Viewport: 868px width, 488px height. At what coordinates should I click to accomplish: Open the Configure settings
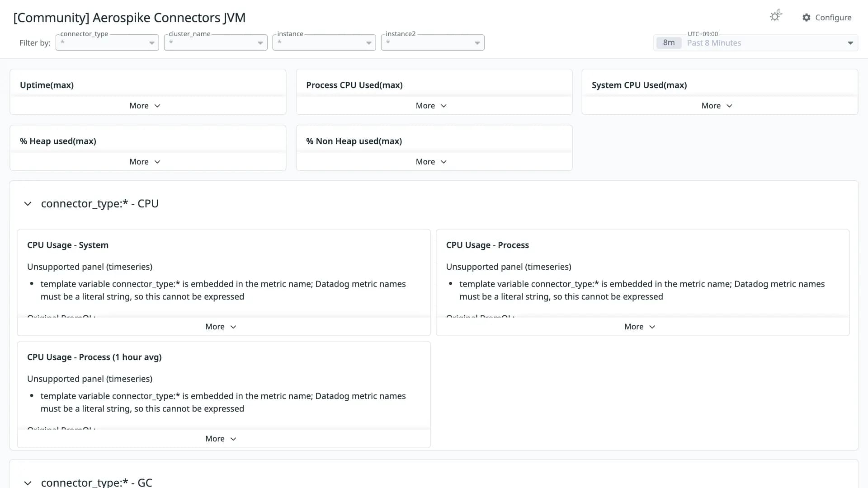pyautogui.click(x=827, y=18)
